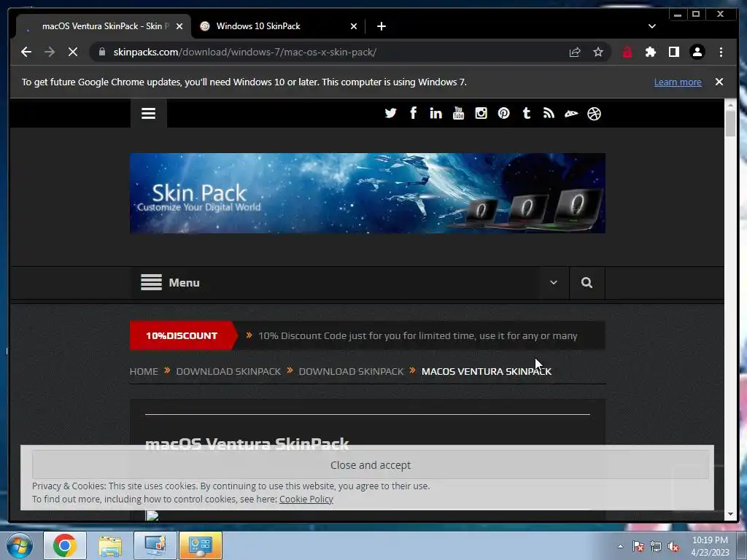Open the Facebook social icon

pos(413,113)
